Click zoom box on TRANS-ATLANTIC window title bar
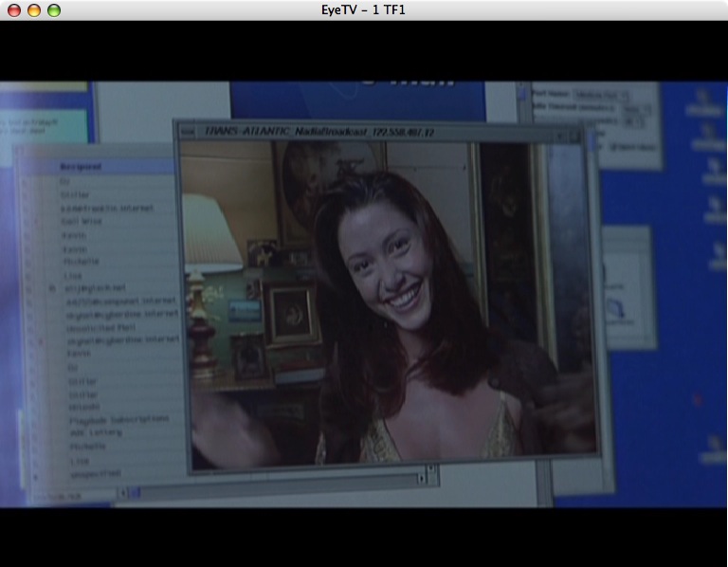 coord(562,137)
